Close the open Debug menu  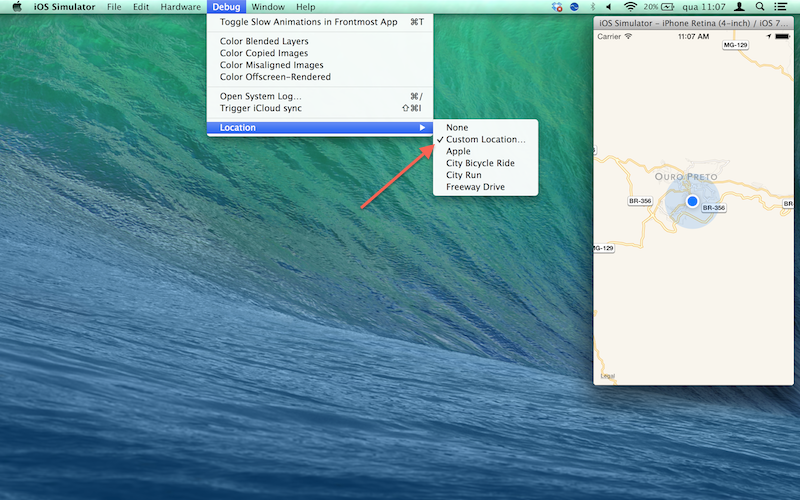(x=226, y=7)
